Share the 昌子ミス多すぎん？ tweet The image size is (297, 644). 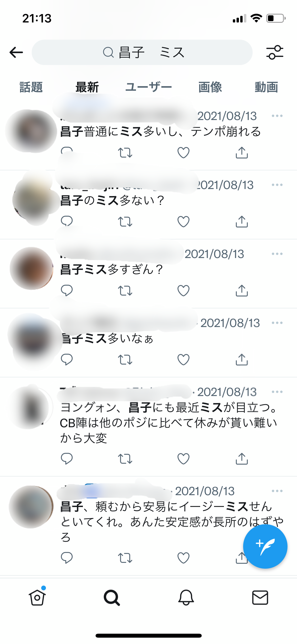[242, 291]
